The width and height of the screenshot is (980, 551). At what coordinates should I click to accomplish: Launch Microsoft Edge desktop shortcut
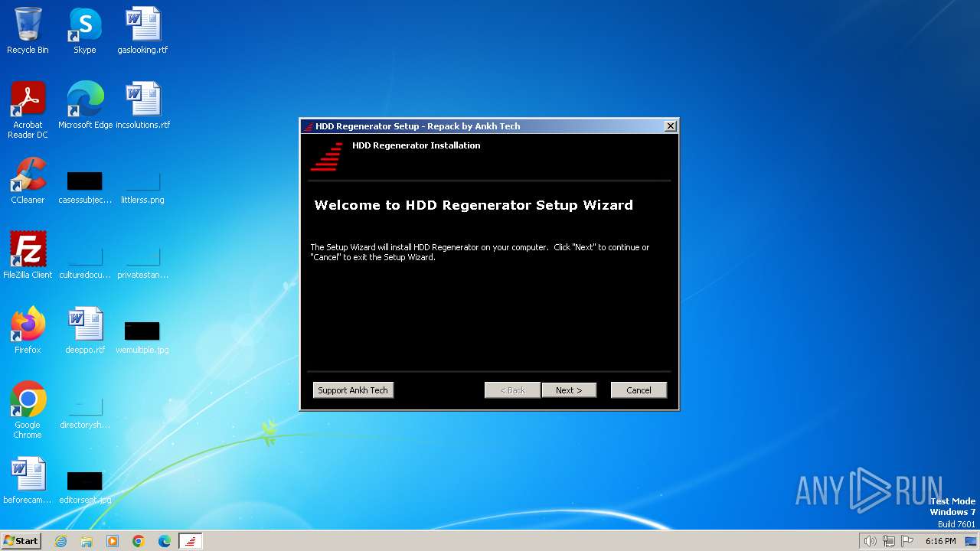(x=85, y=106)
